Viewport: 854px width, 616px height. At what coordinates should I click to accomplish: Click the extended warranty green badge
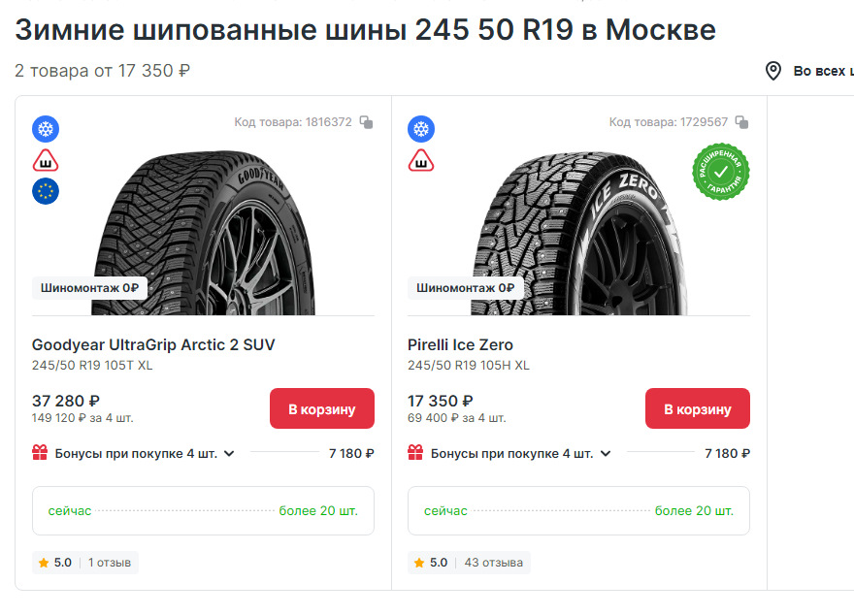(721, 173)
